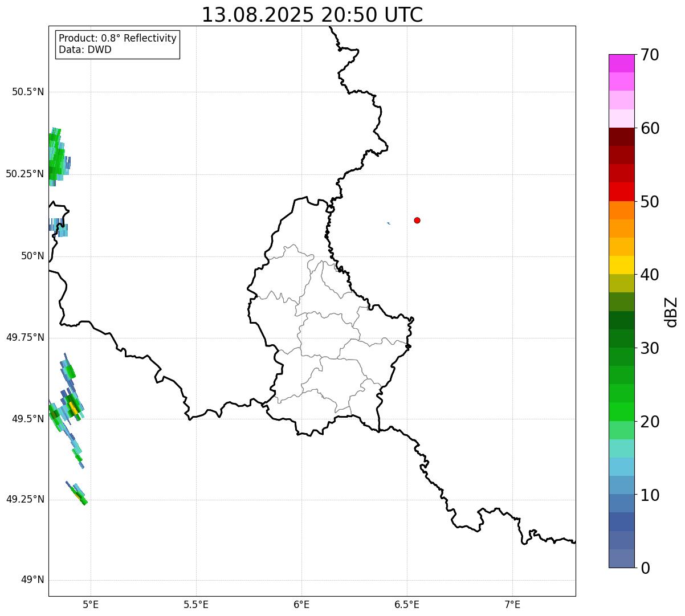685x616 pixels.
Task: Click the title '13.08.2025 20:50 UTC'
Action: pos(312,15)
